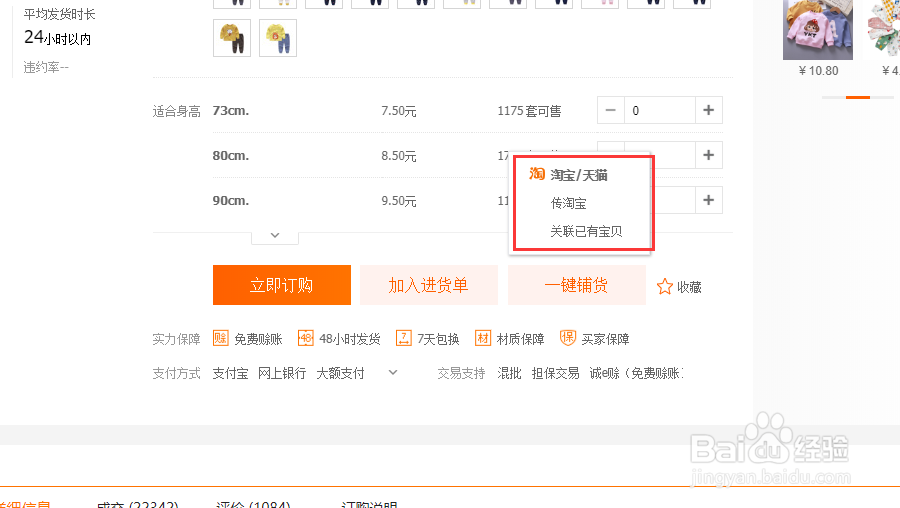
Task: Click the 买家保障 shield icon
Action: 568,338
